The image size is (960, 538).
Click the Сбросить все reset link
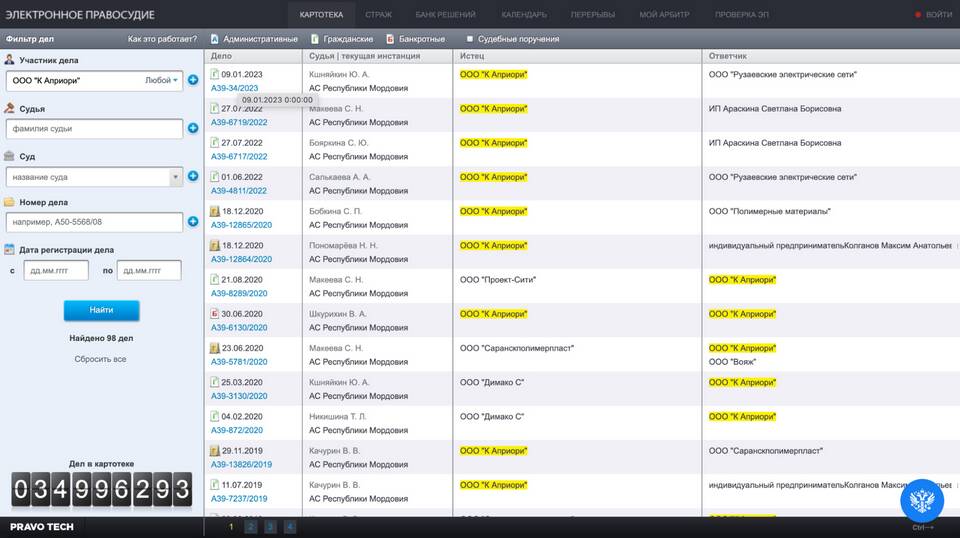100,359
